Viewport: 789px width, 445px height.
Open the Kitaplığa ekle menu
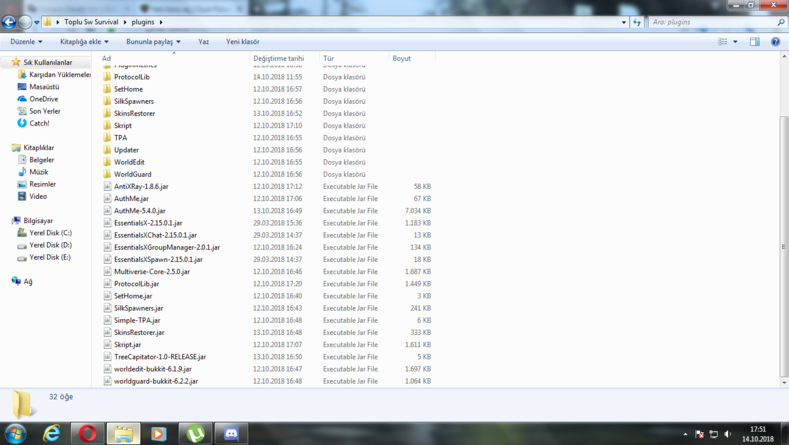[x=84, y=42]
